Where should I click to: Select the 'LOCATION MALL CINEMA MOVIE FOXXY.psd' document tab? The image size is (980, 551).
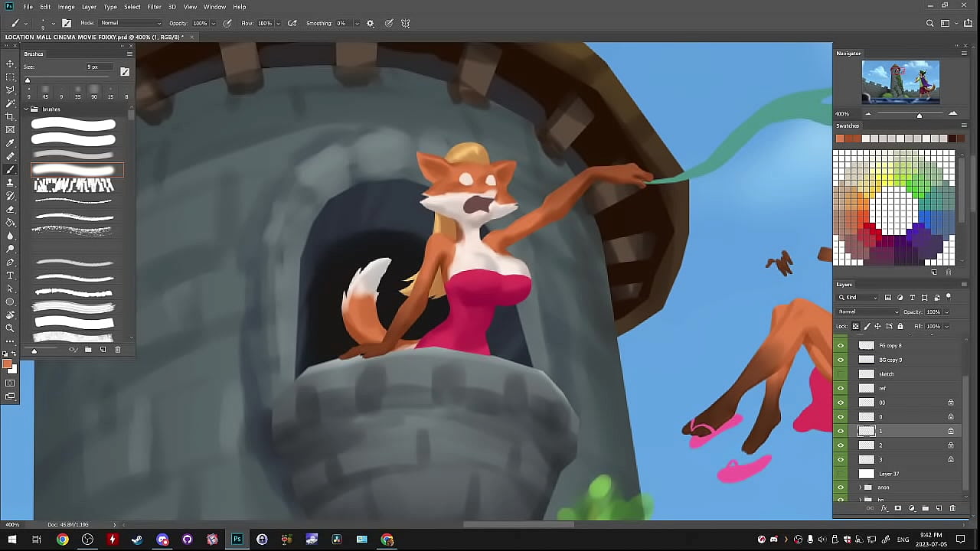pyautogui.click(x=94, y=37)
